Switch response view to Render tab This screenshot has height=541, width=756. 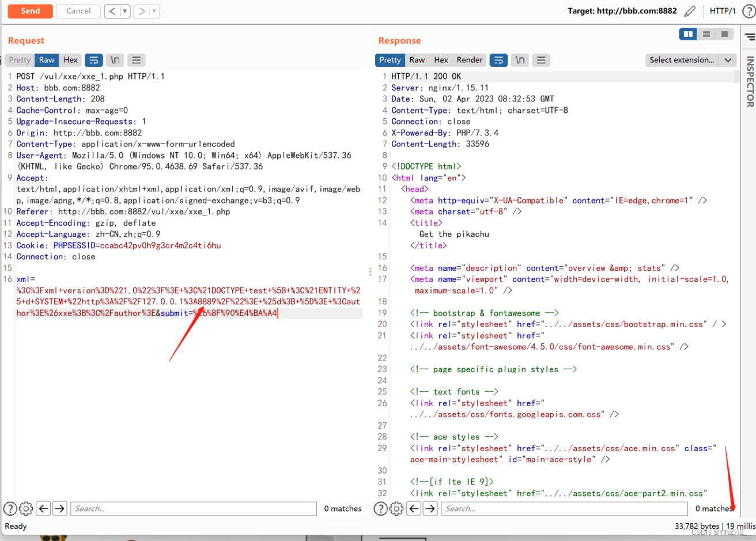tap(470, 60)
